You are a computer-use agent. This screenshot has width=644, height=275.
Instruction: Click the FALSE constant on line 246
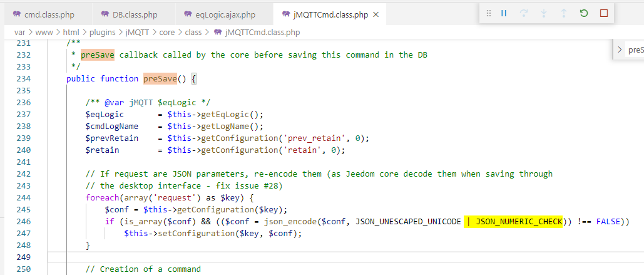click(x=608, y=222)
